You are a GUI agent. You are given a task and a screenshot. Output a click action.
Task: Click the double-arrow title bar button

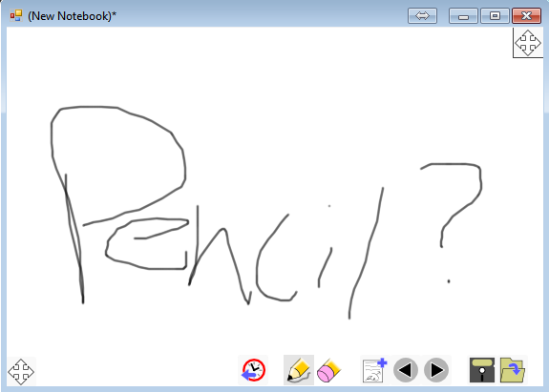(x=422, y=15)
